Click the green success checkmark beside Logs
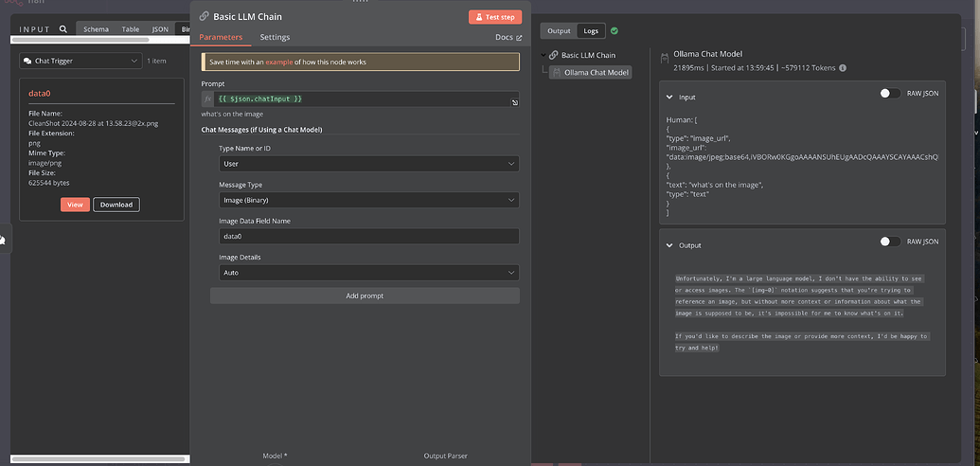This screenshot has width=980, height=466. (x=615, y=31)
